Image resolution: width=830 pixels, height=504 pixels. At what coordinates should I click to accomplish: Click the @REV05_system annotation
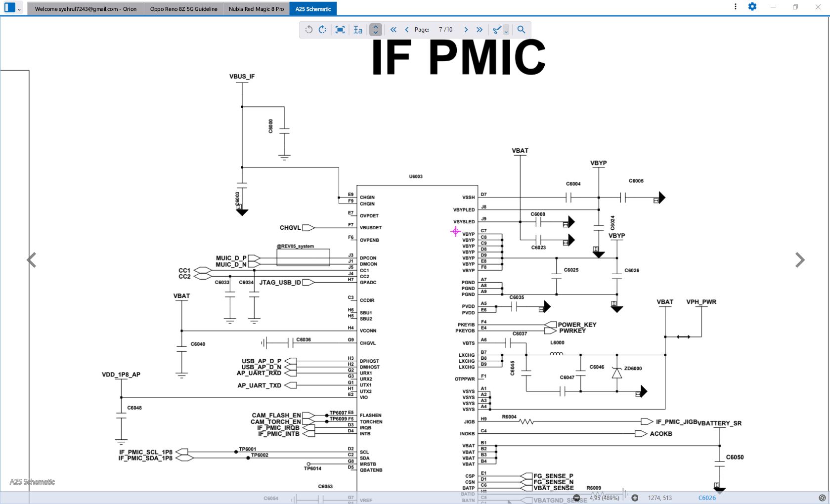295,246
